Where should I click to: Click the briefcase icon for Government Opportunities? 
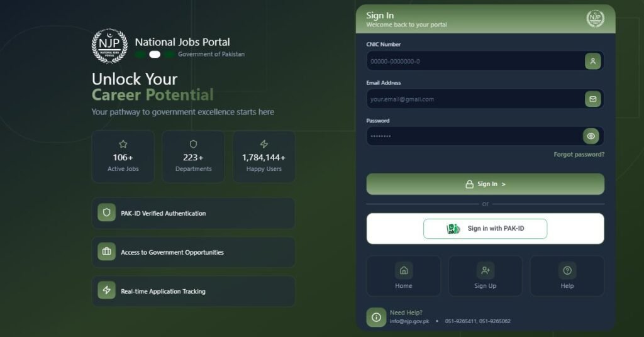106,251
